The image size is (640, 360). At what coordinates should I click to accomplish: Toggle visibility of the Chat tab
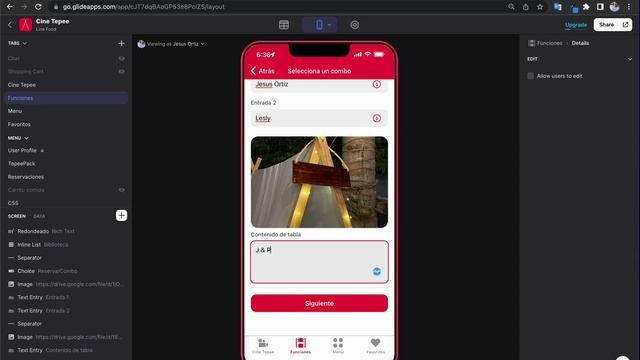pos(122,58)
